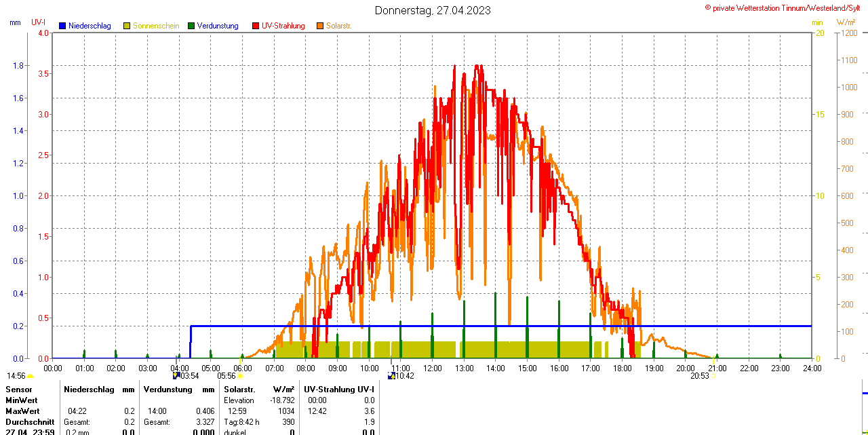Click the orange Solarstr. legend square
868x435 pixels.
pos(319,26)
